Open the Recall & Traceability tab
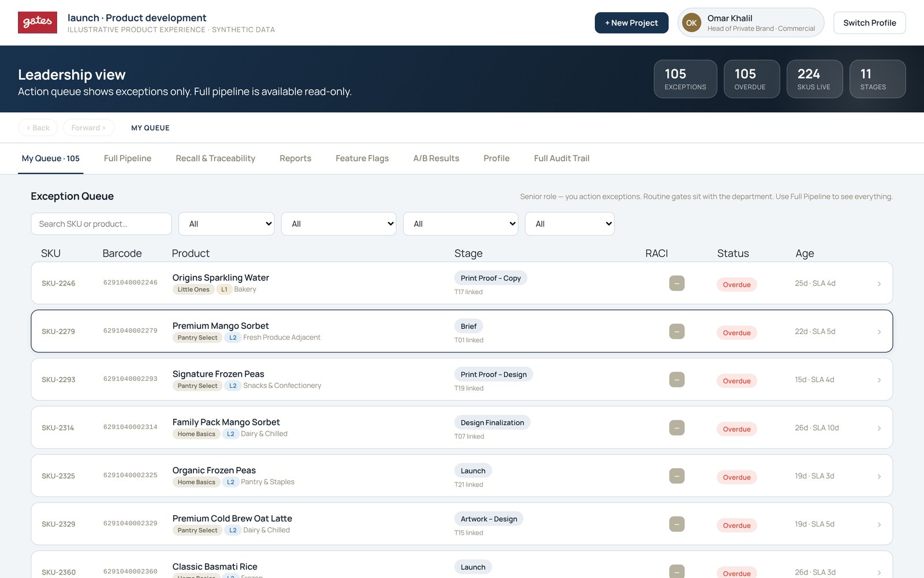This screenshot has width=924, height=578. pyautogui.click(x=215, y=158)
